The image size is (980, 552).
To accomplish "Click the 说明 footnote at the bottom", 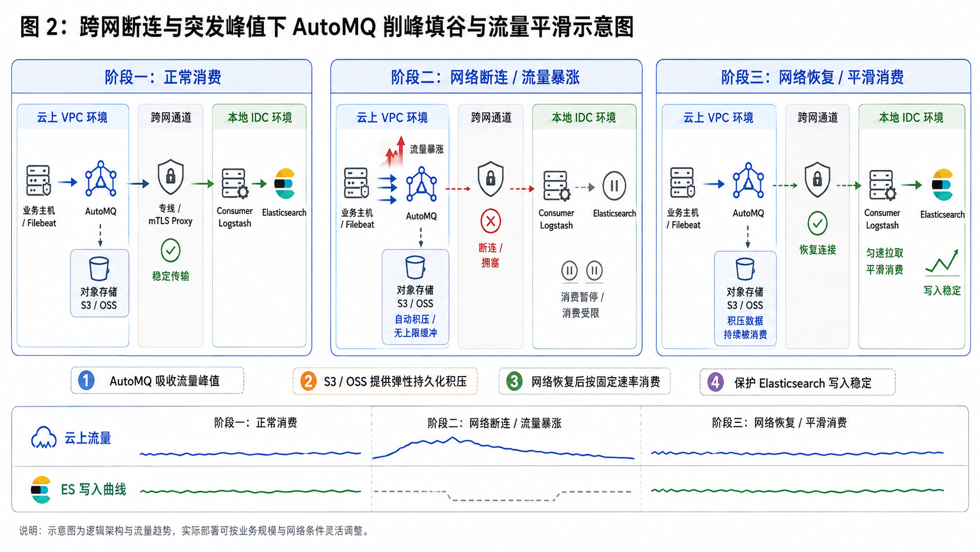I will click(x=195, y=531).
